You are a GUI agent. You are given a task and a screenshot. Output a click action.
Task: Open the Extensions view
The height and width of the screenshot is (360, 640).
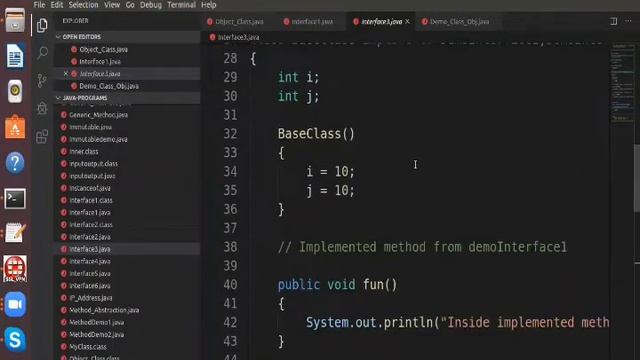coord(42,136)
